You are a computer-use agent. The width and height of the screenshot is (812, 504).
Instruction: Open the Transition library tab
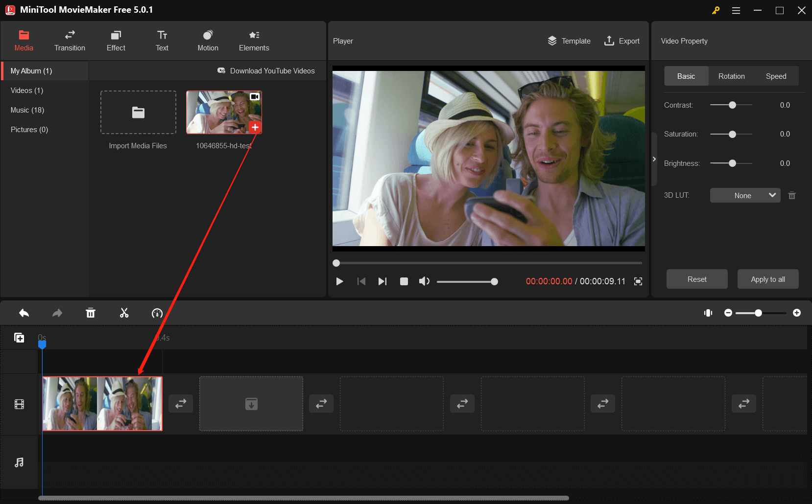[70, 41]
